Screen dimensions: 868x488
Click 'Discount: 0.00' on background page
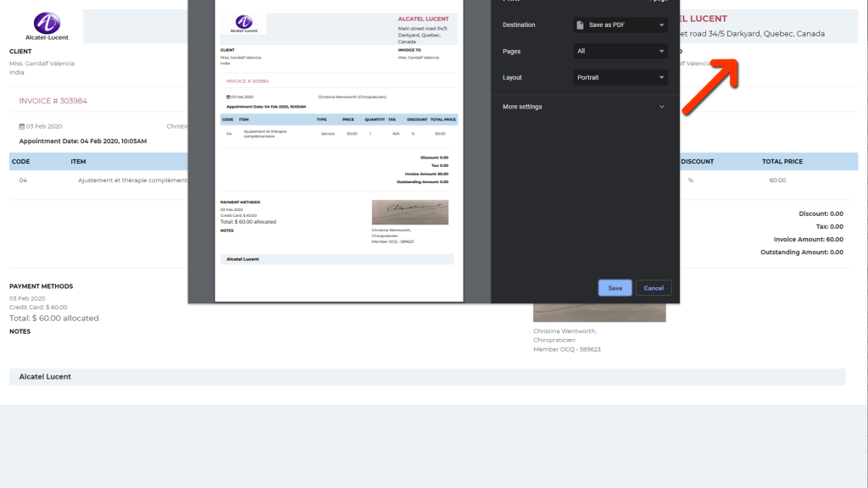click(x=821, y=213)
